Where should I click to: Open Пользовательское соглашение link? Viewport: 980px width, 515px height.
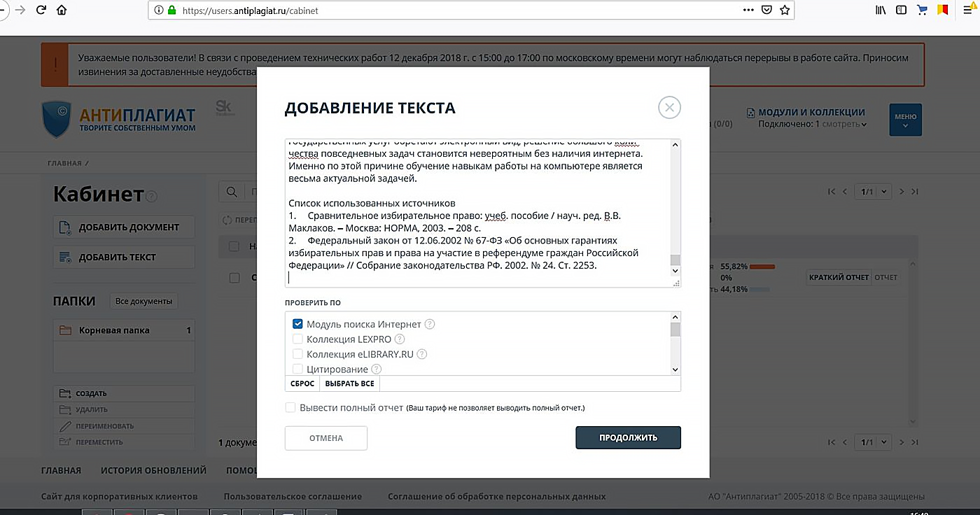pos(293,496)
